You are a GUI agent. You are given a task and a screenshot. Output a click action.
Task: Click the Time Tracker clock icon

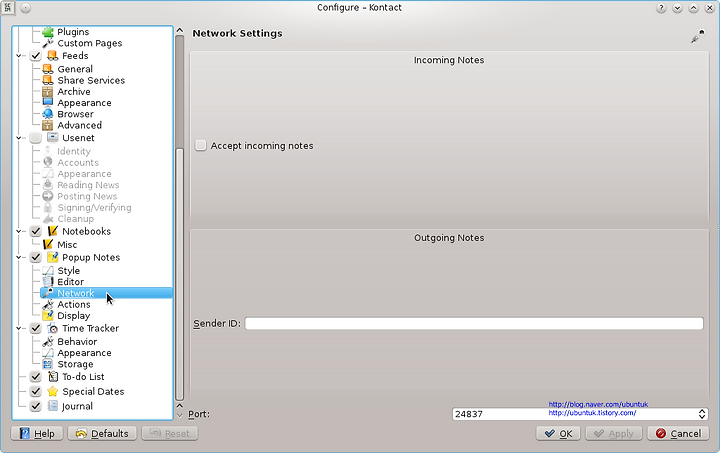coord(53,328)
